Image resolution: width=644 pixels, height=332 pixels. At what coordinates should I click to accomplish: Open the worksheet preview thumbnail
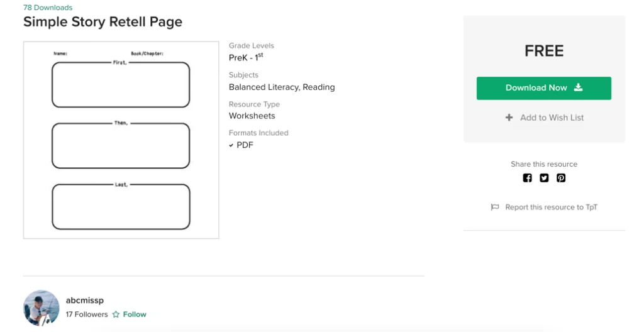121,140
